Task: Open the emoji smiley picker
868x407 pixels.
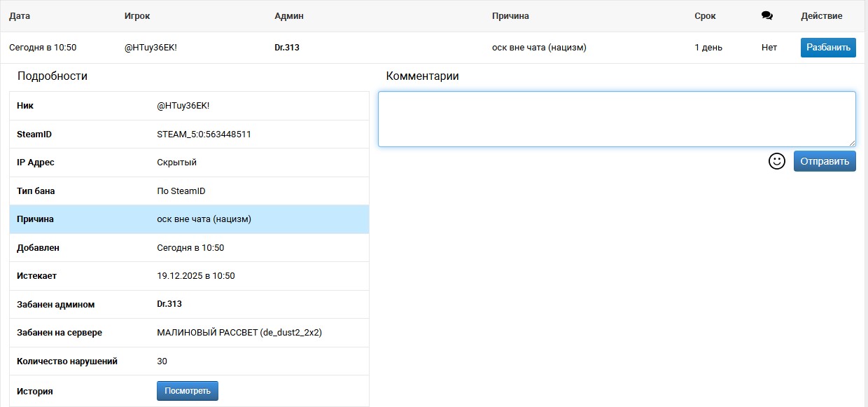Action: click(776, 161)
